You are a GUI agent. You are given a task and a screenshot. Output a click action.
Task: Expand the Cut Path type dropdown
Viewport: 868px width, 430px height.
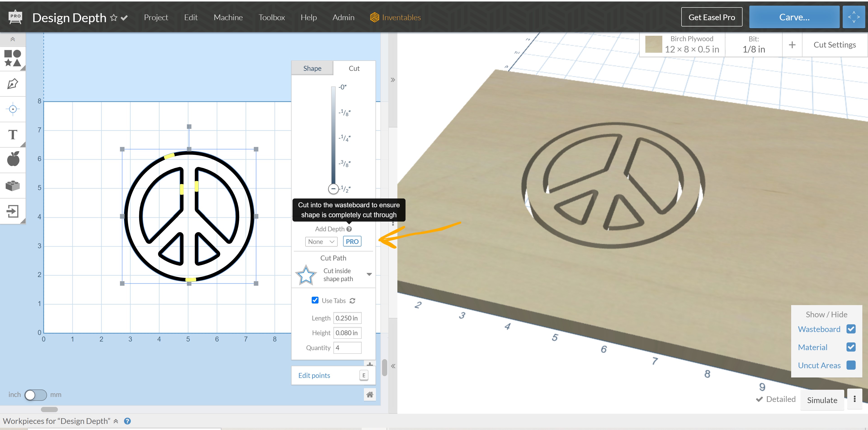(369, 274)
